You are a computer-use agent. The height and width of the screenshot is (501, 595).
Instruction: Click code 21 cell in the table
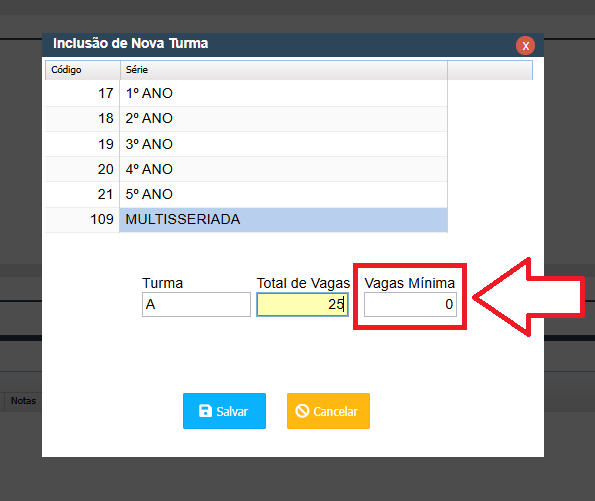[x=82, y=194]
